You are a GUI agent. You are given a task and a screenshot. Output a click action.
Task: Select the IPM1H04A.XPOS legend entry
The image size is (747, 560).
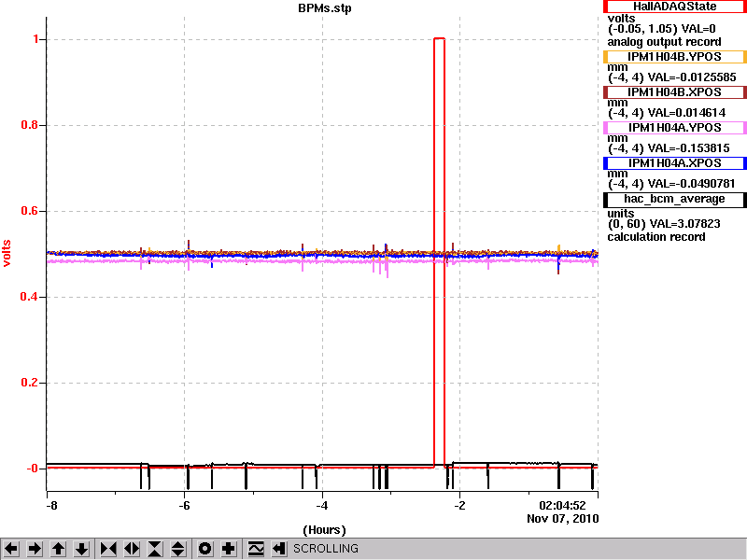(674, 163)
